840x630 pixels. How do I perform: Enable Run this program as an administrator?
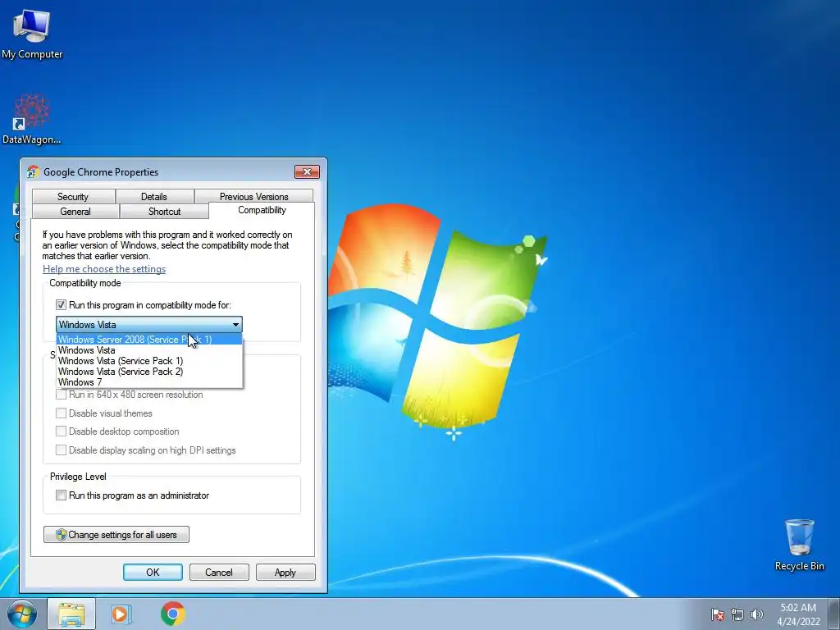[x=61, y=495]
